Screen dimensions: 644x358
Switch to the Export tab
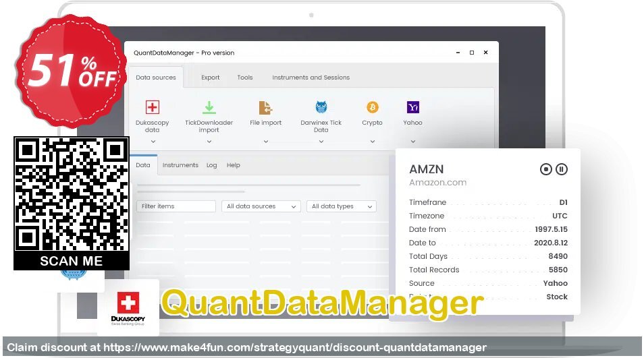click(211, 78)
